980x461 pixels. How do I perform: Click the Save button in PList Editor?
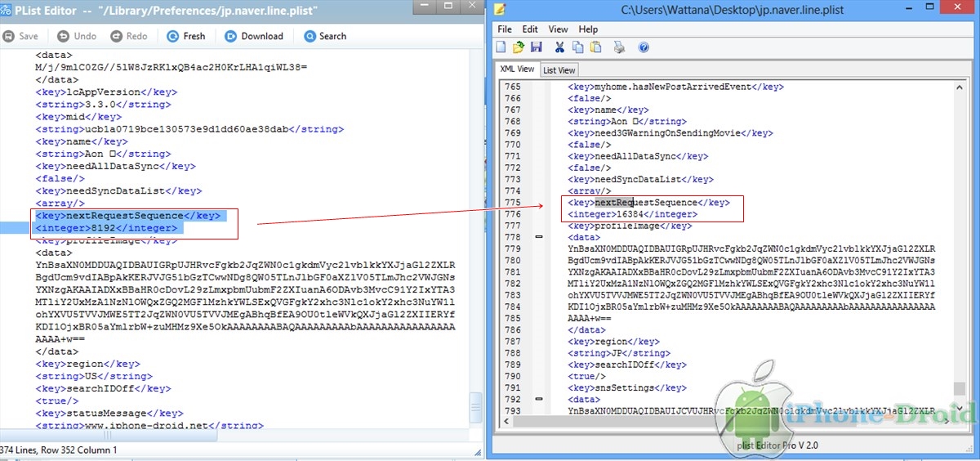21,36
